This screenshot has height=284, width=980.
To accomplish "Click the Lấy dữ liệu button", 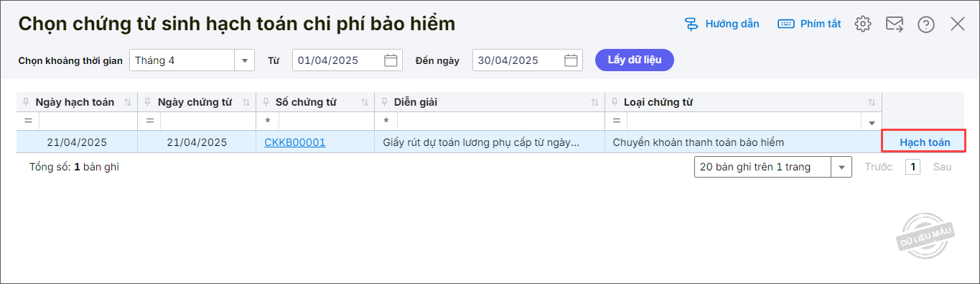I will point(635,60).
